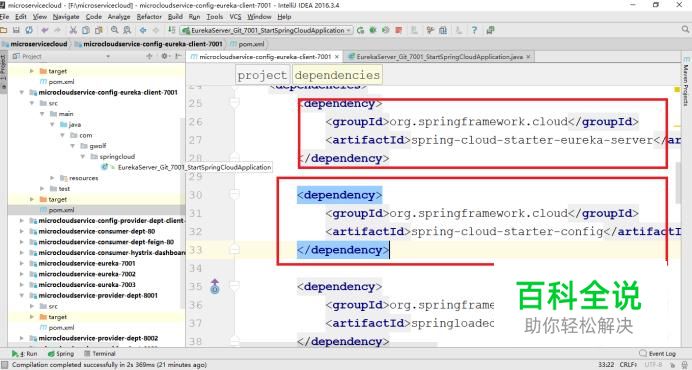The width and height of the screenshot is (692, 370).
Task: Open the Refactor menu
Action: pyautogui.click(x=149, y=17)
